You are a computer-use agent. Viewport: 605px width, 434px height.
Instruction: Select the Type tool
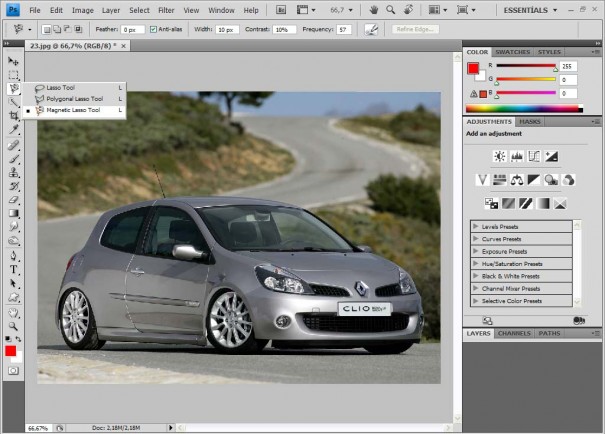pos(13,270)
